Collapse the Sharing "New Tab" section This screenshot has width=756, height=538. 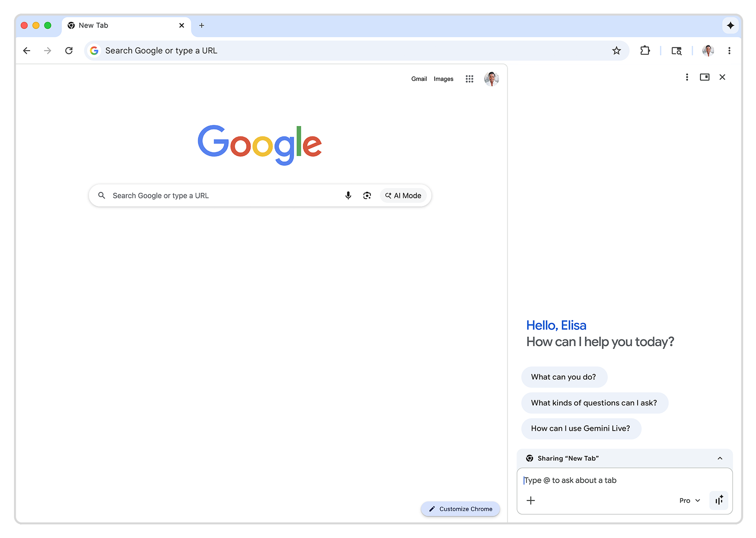[x=720, y=458]
